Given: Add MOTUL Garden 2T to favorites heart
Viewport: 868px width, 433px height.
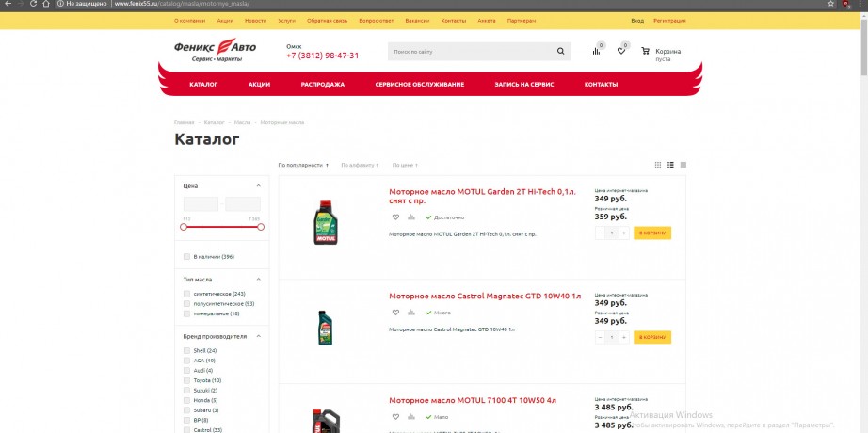Looking at the screenshot, I should click(x=395, y=217).
